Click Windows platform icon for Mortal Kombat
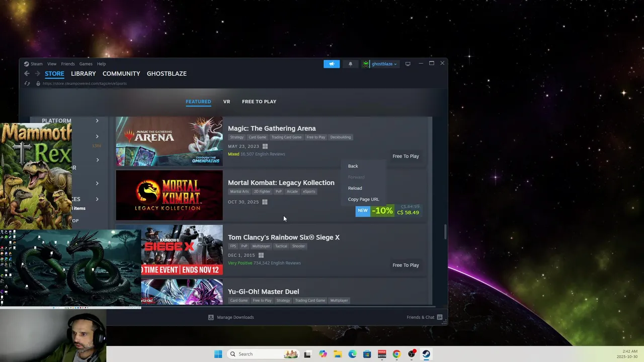This screenshot has width=644, height=362. click(265, 202)
